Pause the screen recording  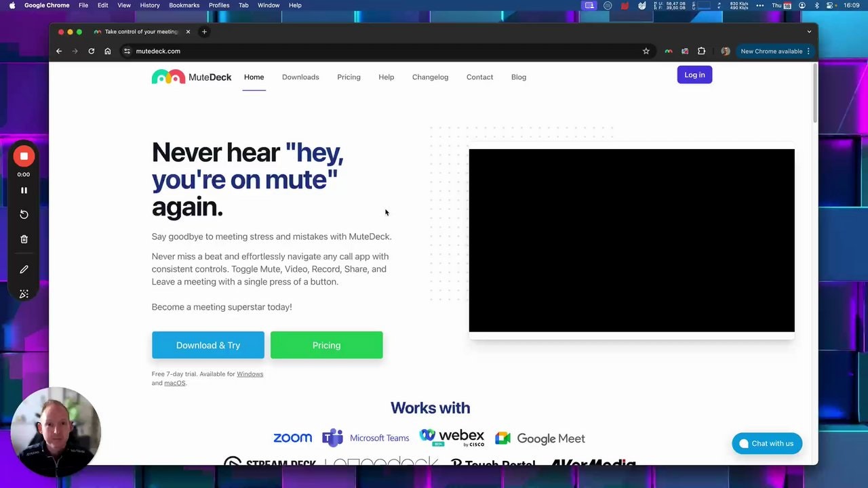click(24, 190)
